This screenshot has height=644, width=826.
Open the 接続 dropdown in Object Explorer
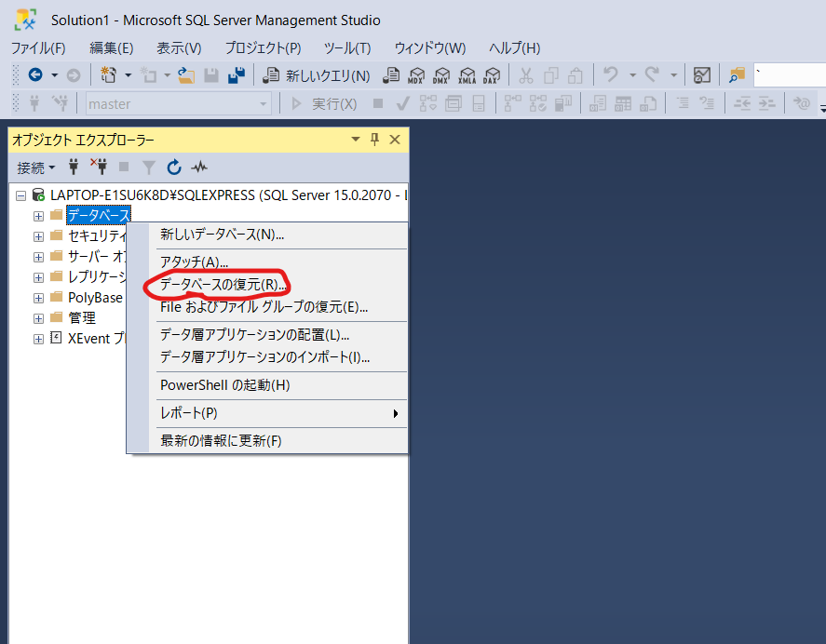point(35,168)
